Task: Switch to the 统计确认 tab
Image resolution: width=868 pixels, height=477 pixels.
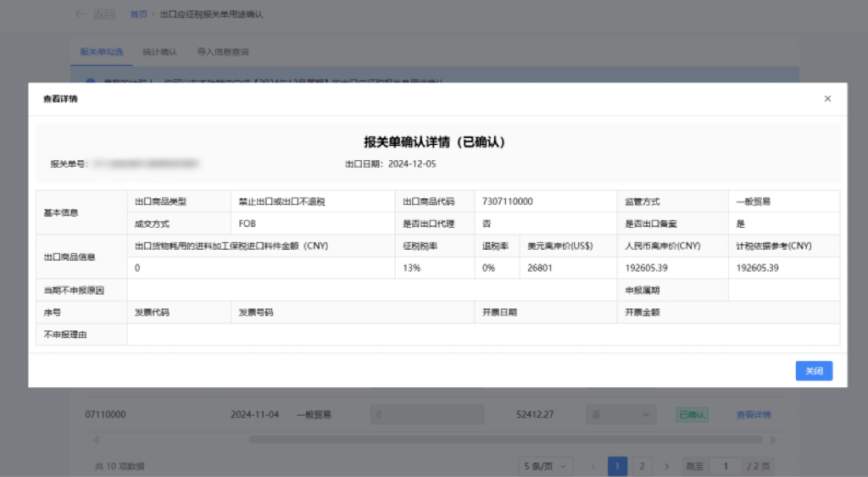Action: 161,52
